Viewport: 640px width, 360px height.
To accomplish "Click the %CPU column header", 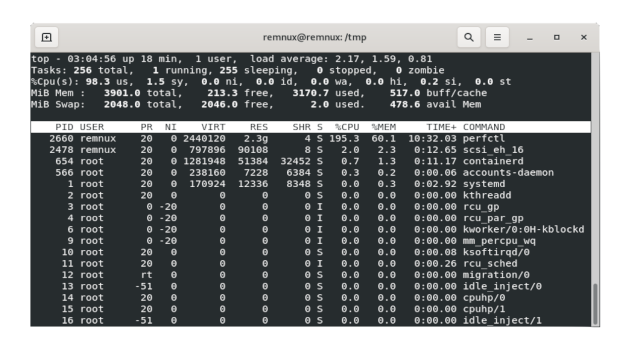I will pos(347,127).
